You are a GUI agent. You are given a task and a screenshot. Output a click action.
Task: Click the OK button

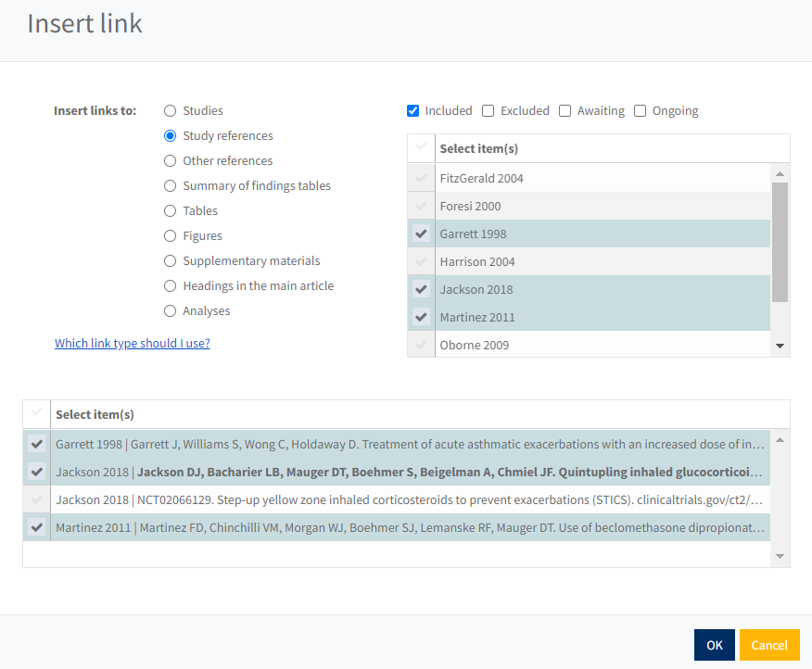(x=714, y=646)
